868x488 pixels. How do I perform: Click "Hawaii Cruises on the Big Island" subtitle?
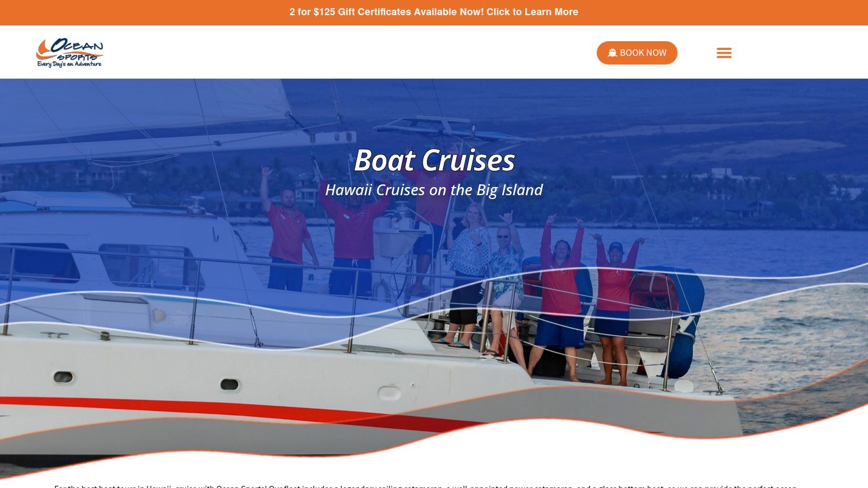point(434,190)
